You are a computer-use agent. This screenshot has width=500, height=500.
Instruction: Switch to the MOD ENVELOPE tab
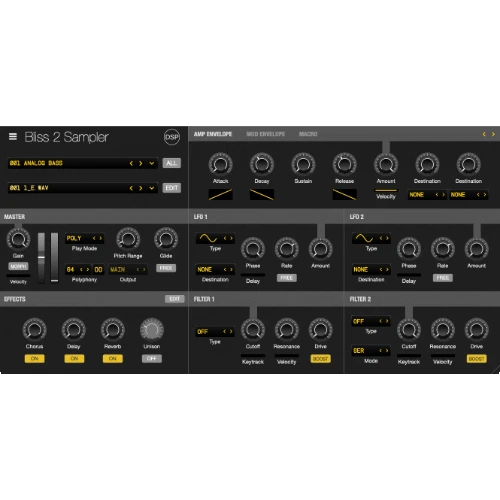click(x=266, y=134)
